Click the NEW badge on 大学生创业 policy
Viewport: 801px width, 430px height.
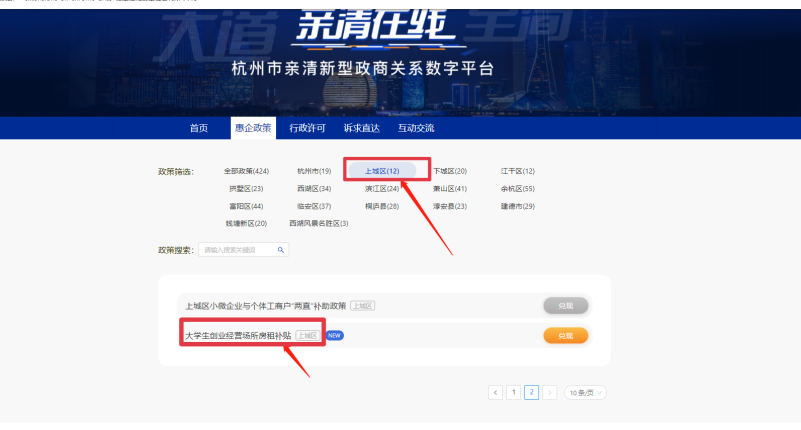[x=335, y=335]
